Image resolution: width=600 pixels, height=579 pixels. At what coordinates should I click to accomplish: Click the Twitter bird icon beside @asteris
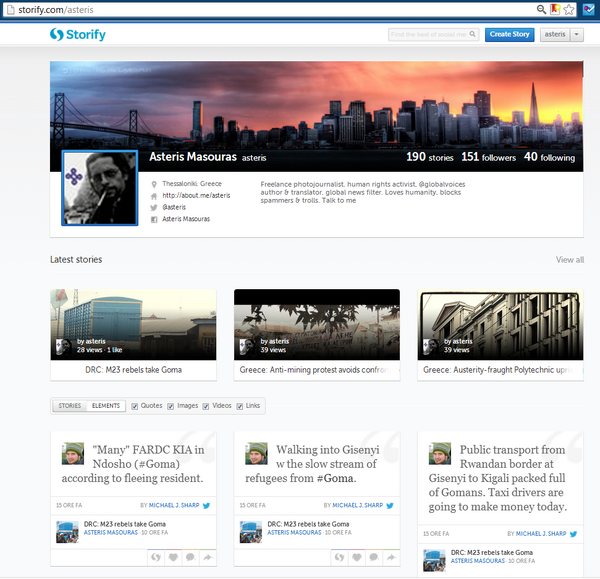154,208
